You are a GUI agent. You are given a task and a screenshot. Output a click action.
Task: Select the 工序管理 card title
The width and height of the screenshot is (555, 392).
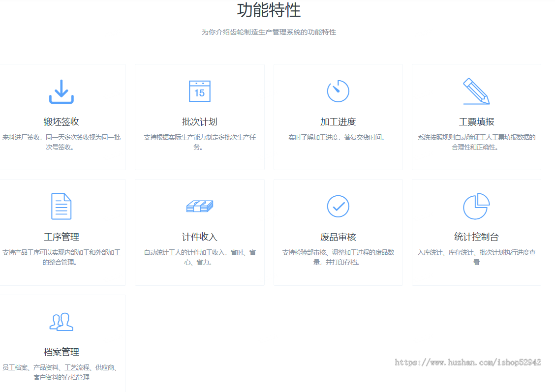(61, 237)
